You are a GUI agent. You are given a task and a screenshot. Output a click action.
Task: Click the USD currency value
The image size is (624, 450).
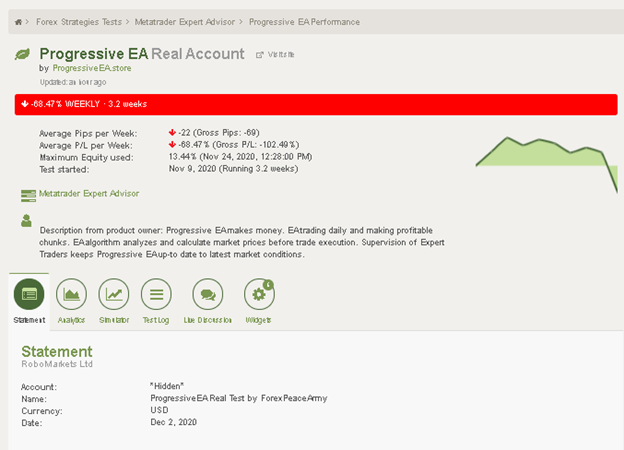159,410
